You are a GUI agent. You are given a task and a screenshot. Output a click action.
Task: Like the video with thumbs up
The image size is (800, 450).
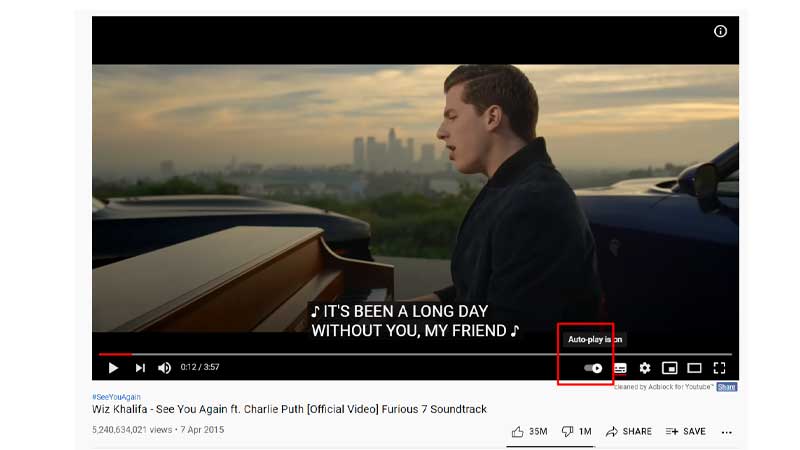pos(529,432)
